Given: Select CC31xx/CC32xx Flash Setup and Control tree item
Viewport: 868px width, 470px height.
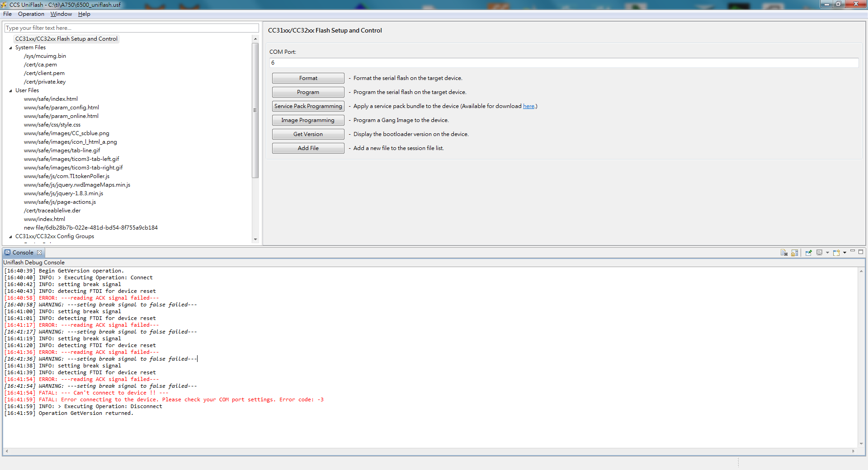Looking at the screenshot, I should click(66, 39).
